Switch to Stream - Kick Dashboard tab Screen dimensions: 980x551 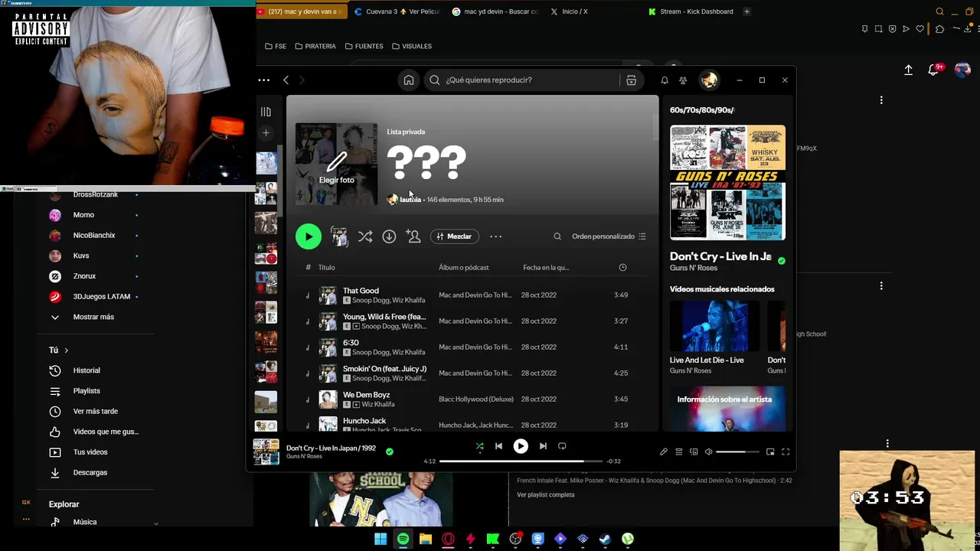tap(691, 11)
